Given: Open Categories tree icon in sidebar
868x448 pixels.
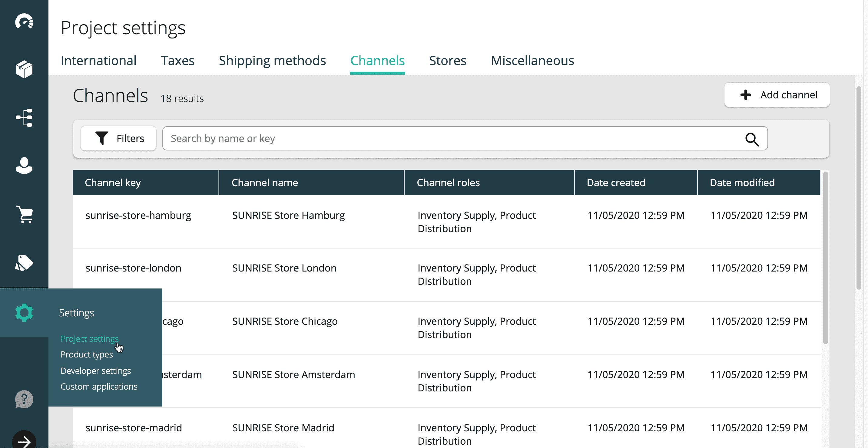Looking at the screenshot, I should point(24,118).
